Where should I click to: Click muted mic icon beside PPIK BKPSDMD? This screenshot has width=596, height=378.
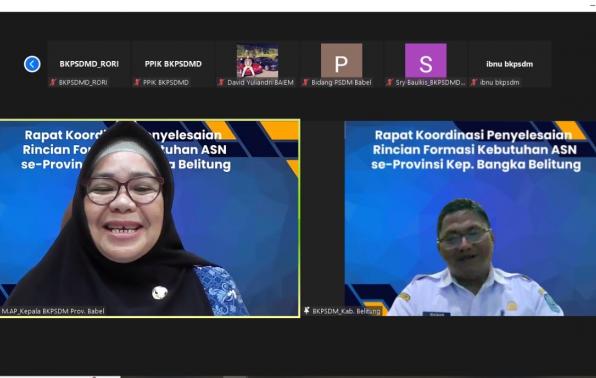(x=137, y=82)
